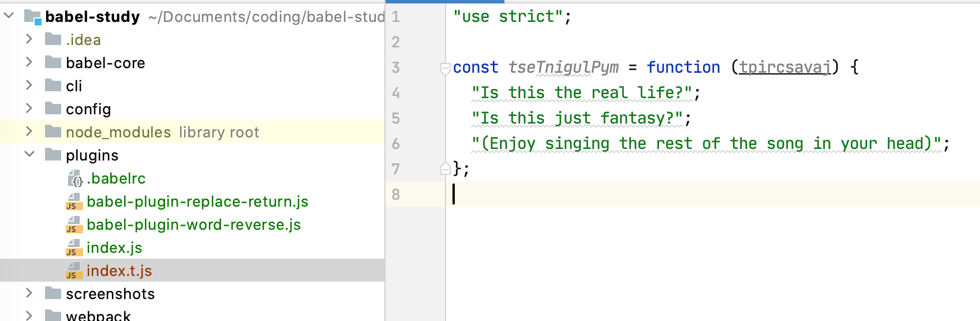Screen dimensions: 980x321
Task: Open babel-plugin-word-reverse.js file
Action: click(x=194, y=225)
